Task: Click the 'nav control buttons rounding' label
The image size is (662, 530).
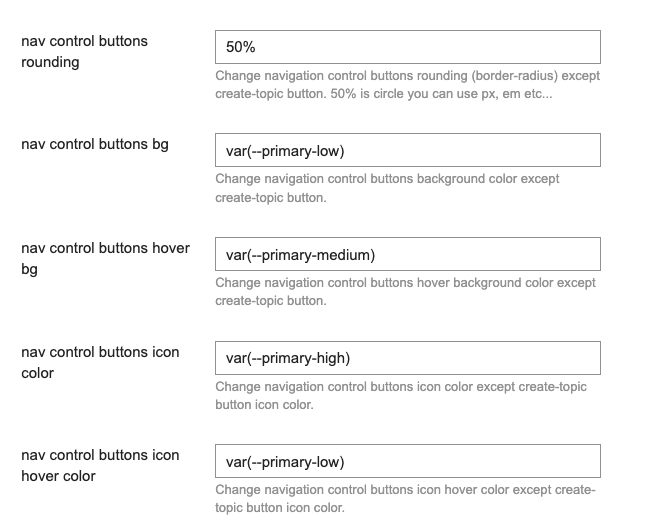Action: (84, 52)
